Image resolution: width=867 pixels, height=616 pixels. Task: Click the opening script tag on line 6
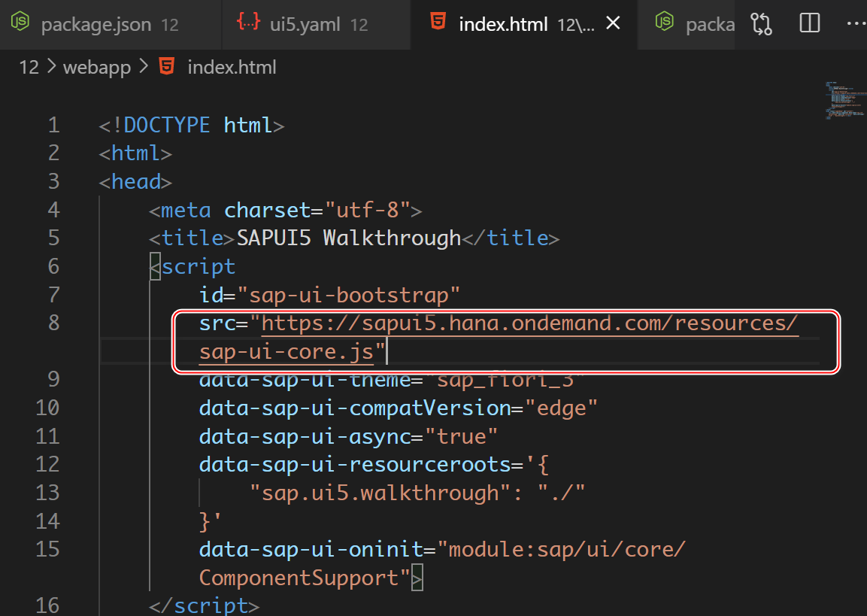192,267
